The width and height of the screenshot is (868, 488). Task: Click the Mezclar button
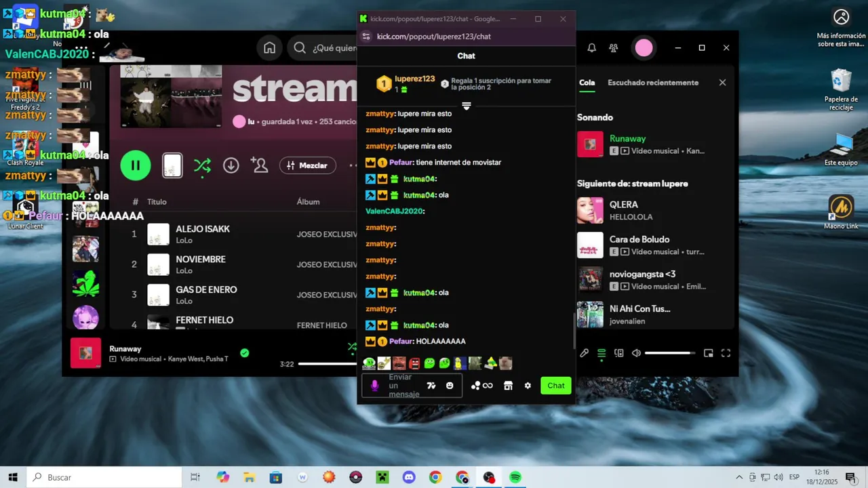tap(308, 165)
